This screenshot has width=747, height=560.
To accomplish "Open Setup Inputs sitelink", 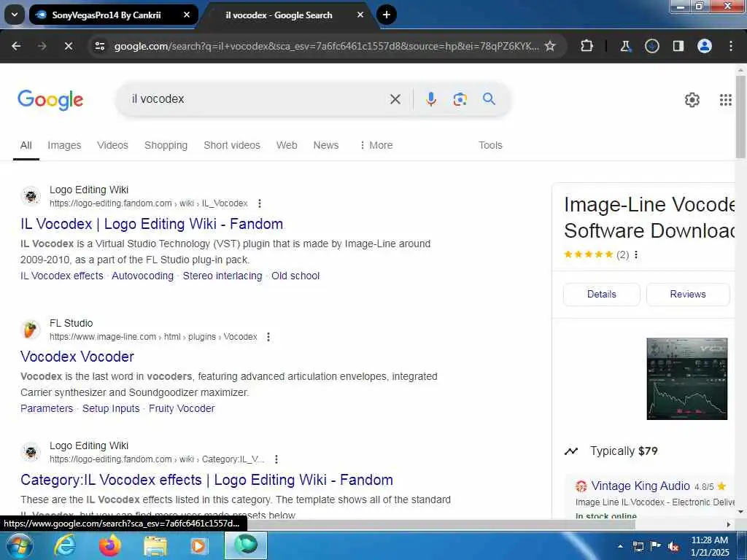I will coord(111,408).
